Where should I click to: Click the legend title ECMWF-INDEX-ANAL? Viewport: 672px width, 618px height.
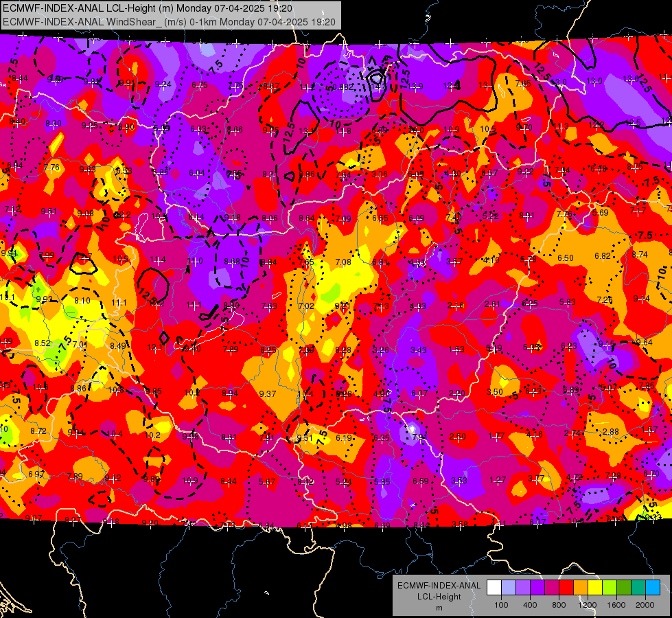(x=439, y=586)
